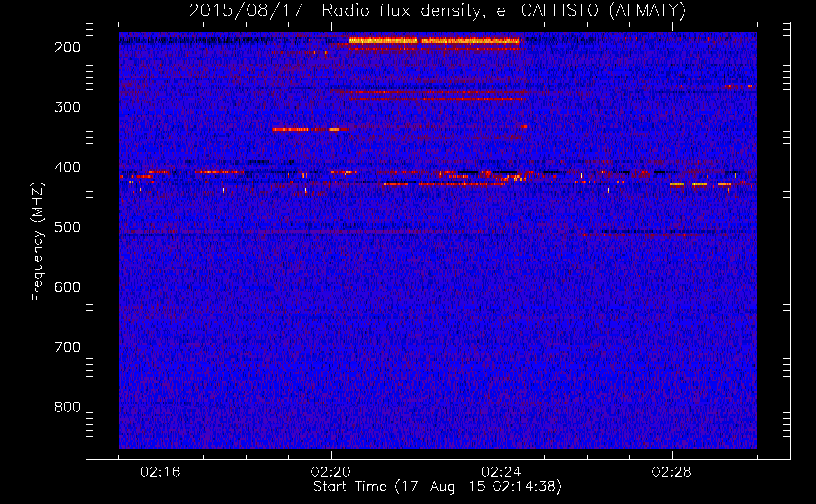This screenshot has height=504, width=816.
Task: Click the 02:28 time tick label
Action: 672,472
